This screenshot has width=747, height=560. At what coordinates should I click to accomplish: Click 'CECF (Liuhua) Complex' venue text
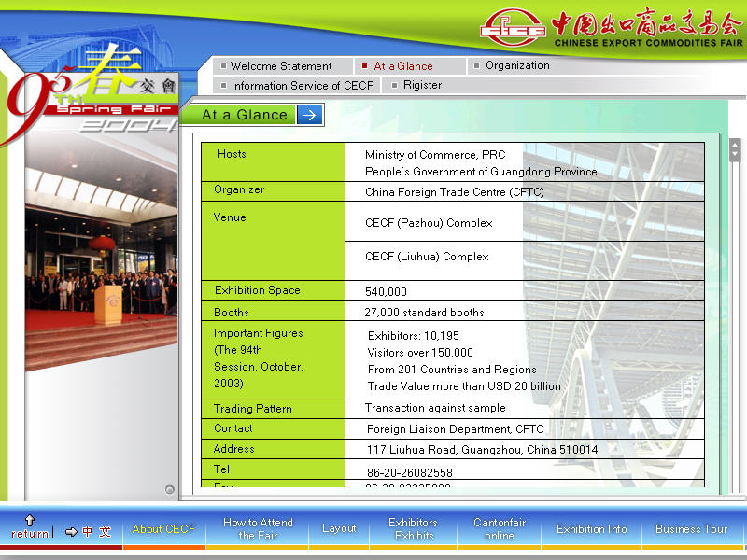[x=427, y=257]
